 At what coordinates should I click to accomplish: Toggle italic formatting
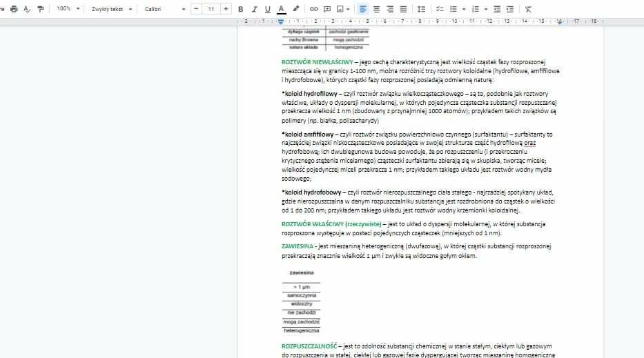pyautogui.click(x=254, y=9)
